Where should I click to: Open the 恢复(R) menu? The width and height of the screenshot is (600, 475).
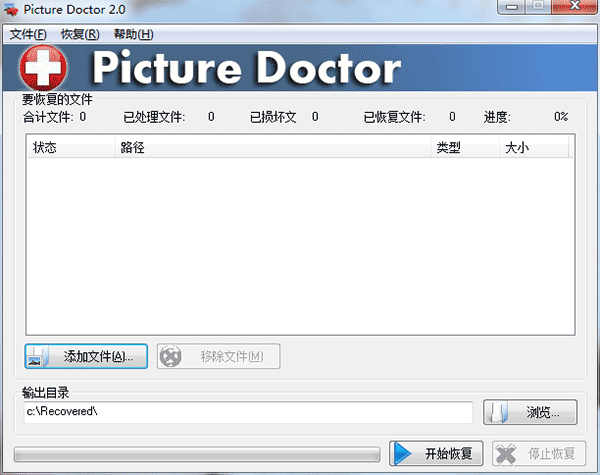[x=80, y=34]
